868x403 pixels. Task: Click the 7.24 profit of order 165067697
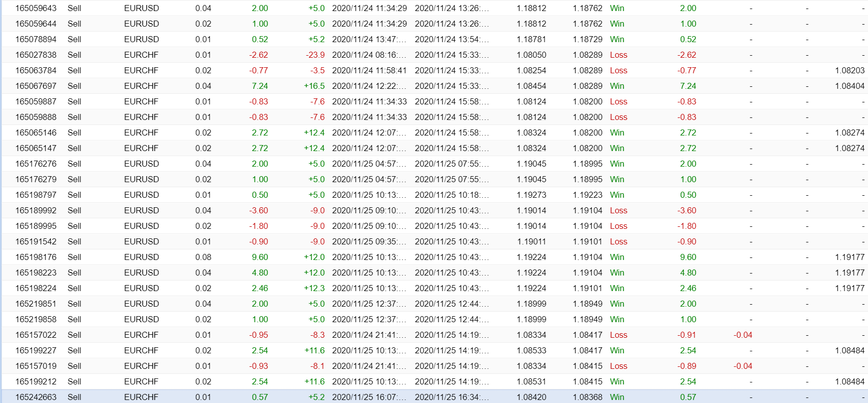[260, 86]
